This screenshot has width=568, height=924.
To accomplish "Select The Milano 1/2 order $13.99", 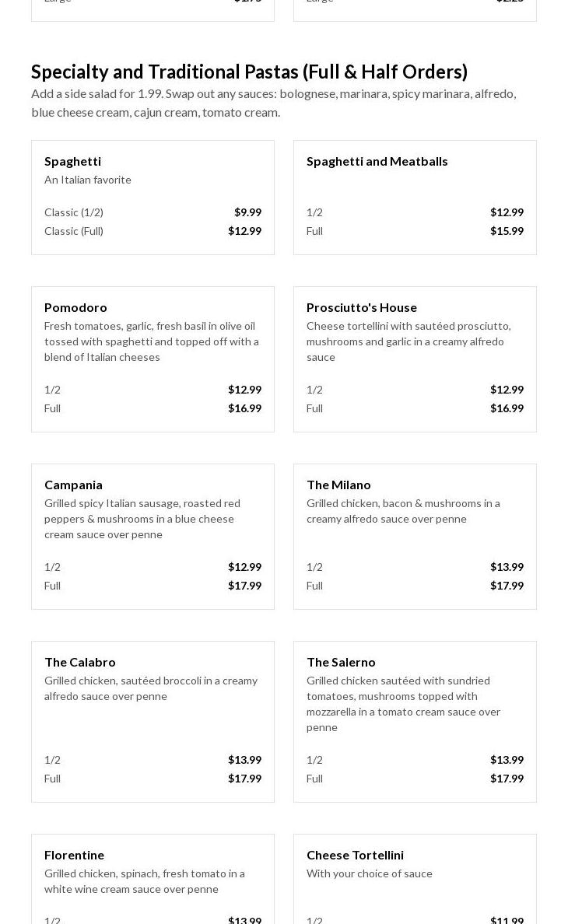I will pos(415,567).
